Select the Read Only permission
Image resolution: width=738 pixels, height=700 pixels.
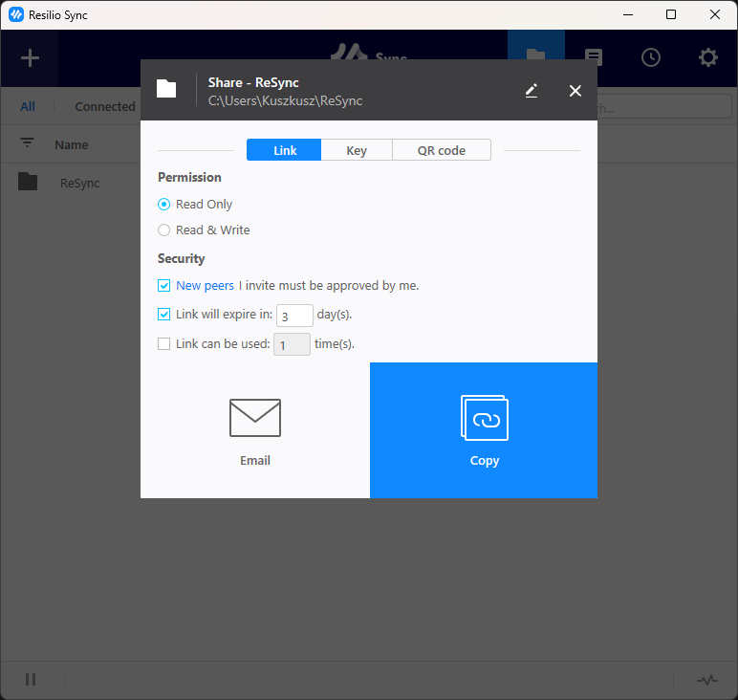163,205
